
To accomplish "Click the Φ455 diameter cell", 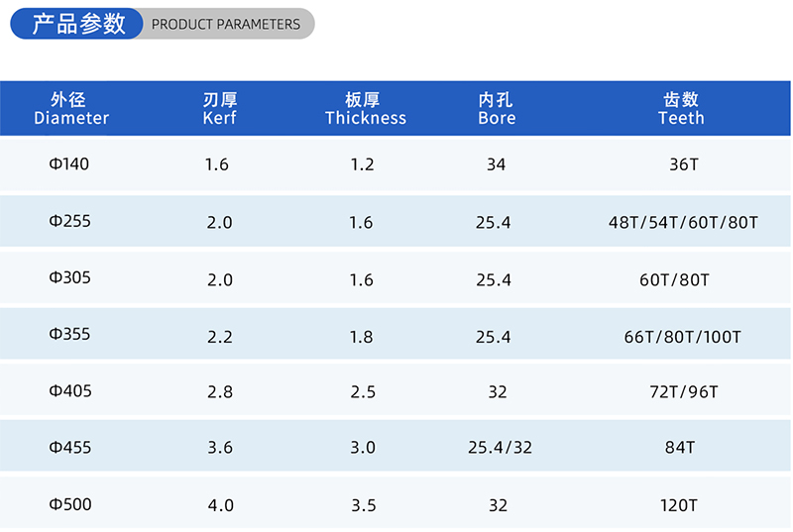I will [x=69, y=448].
